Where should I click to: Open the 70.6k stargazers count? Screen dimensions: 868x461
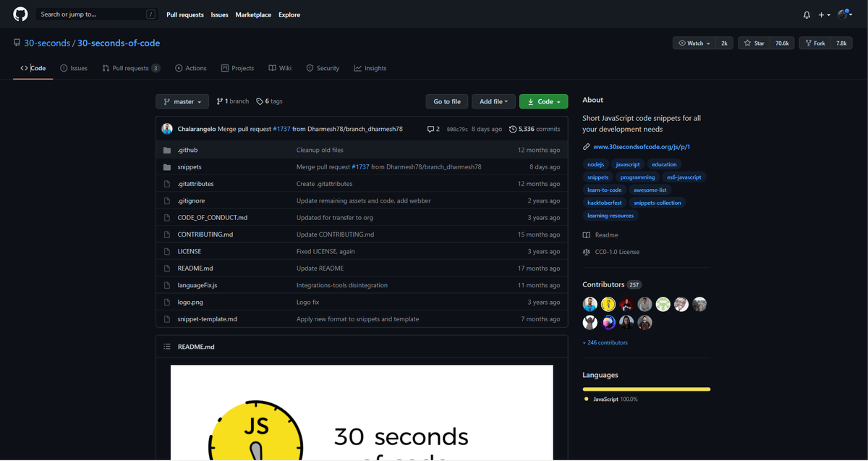[782, 43]
